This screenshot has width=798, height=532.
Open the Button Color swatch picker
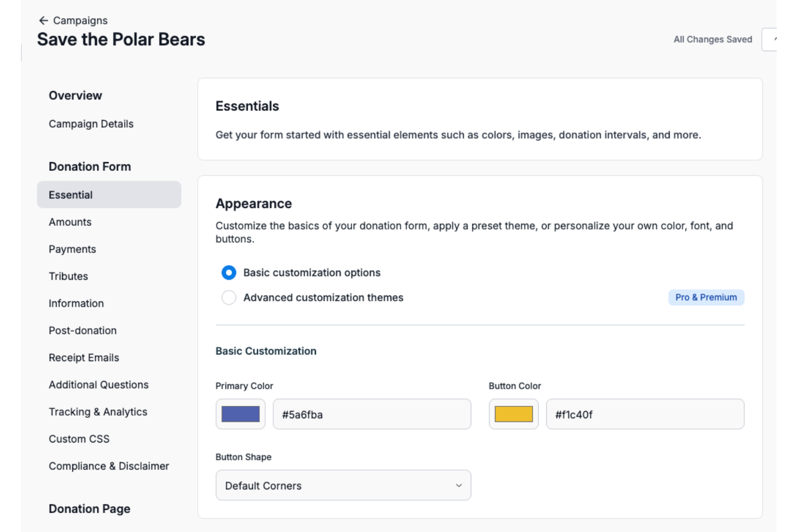(513, 414)
